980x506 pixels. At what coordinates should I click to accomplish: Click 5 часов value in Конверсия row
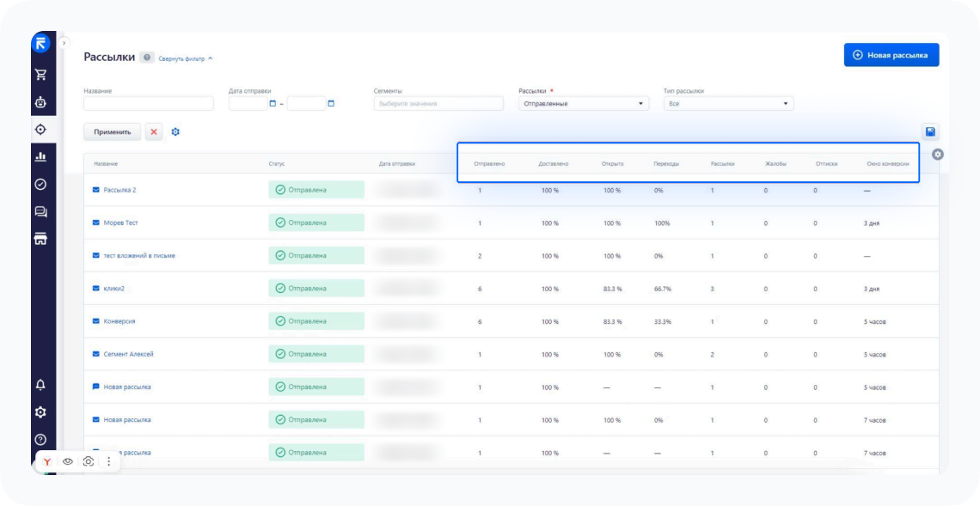pyautogui.click(x=875, y=321)
